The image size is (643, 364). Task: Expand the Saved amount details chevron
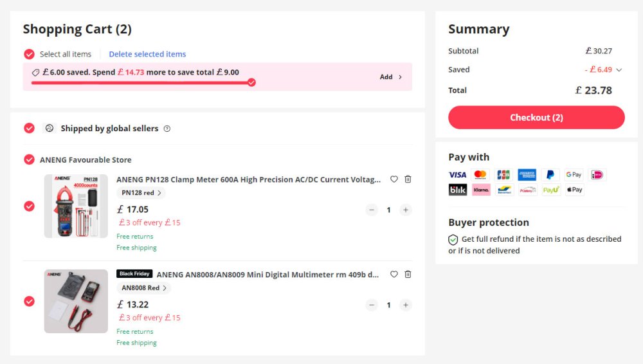click(619, 70)
